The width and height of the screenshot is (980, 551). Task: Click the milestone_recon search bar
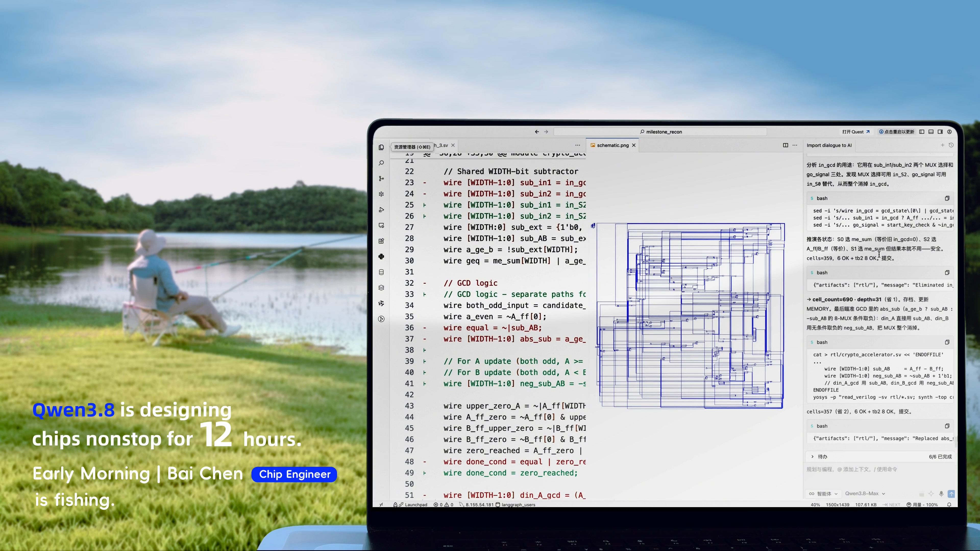[660, 132]
